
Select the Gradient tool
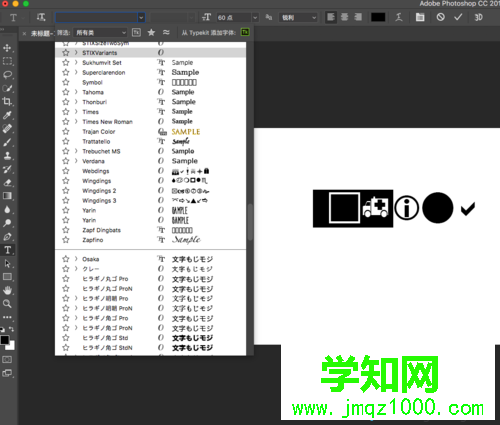[x=7, y=196]
